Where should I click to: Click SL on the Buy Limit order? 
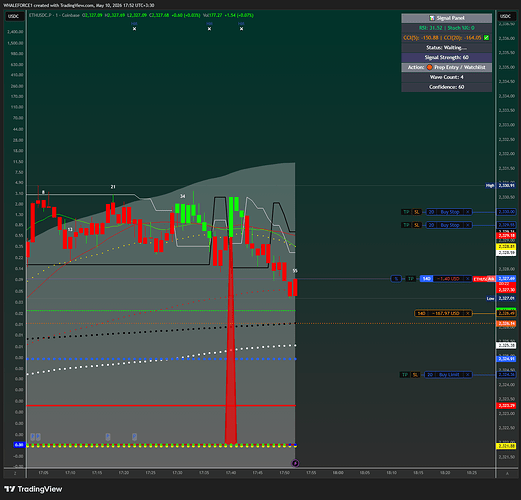tap(415, 375)
